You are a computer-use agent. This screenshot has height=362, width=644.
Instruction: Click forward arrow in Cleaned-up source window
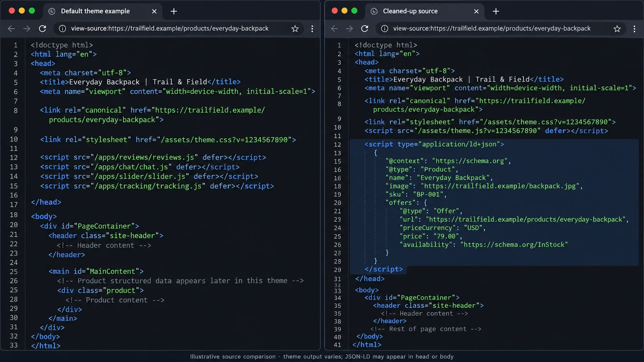[x=349, y=28]
